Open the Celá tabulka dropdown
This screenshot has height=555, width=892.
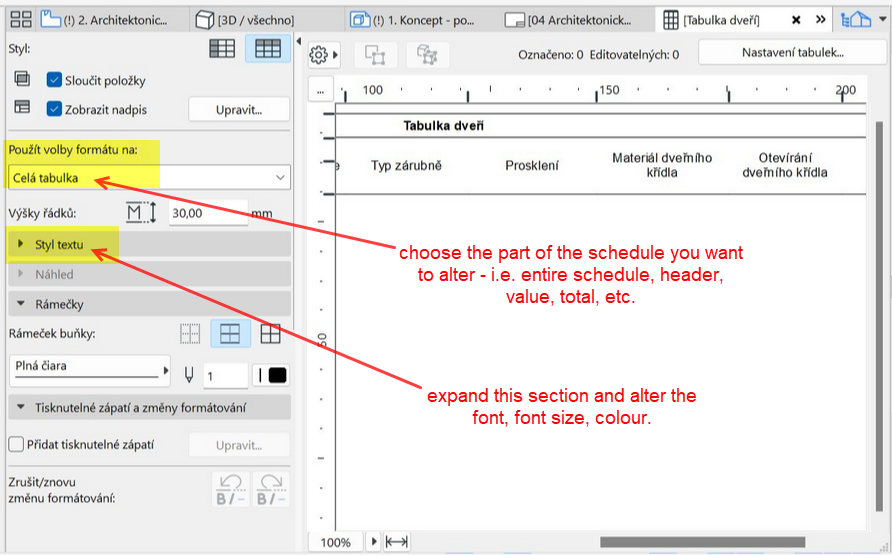tap(149, 177)
